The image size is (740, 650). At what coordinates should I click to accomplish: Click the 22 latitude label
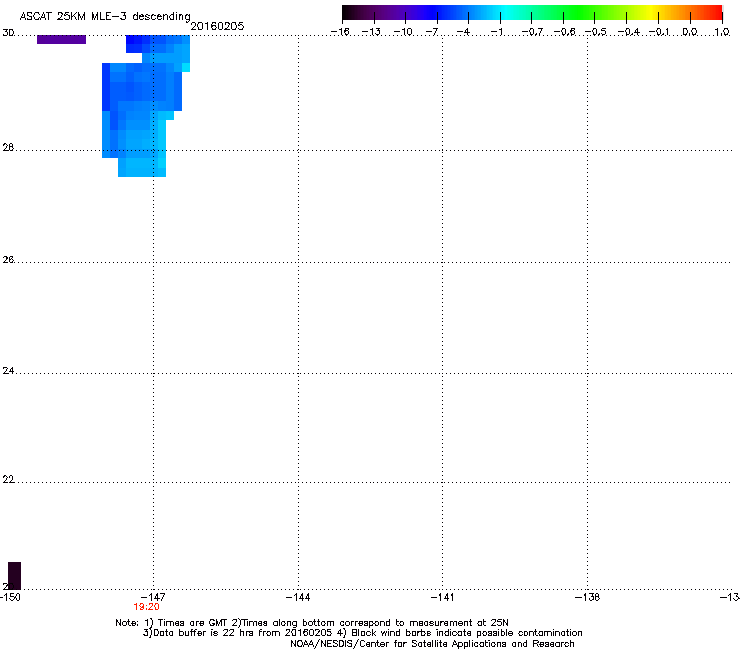[x=8, y=480]
